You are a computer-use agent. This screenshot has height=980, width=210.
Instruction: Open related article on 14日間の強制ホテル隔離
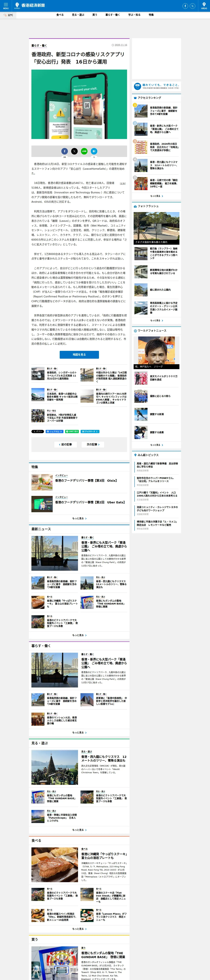[x=111, y=377]
